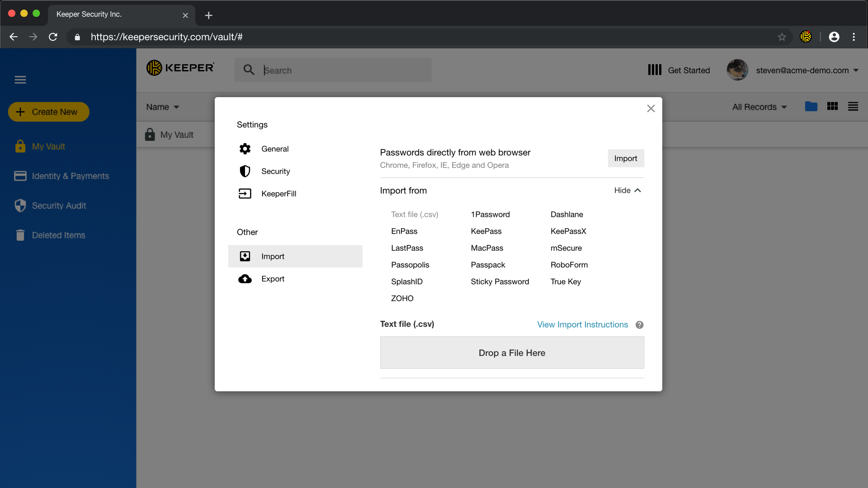Switch to folder view icon
Image resolution: width=868 pixels, height=488 pixels.
coord(811,106)
